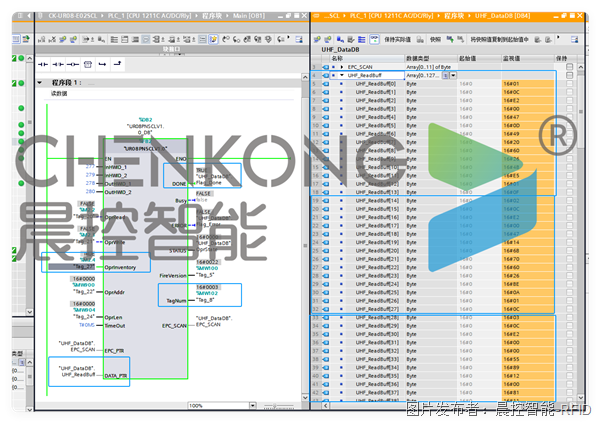
Task: Click 程序块 in the Main window breadcrumb
Action: (212, 16)
